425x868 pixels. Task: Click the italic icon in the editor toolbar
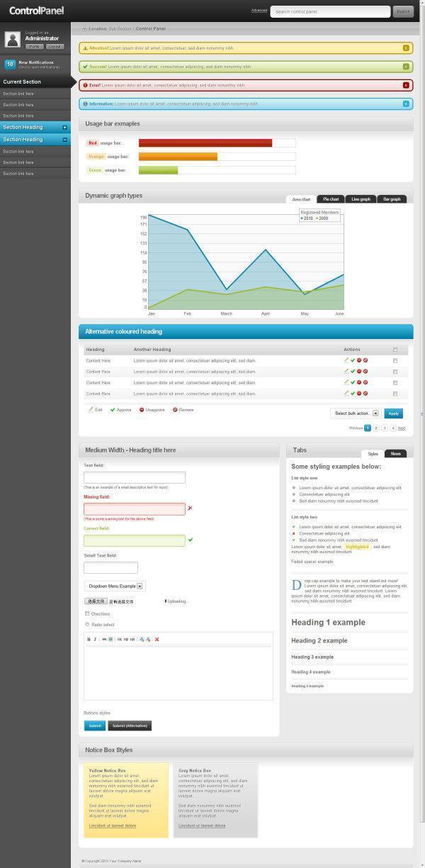click(x=95, y=639)
